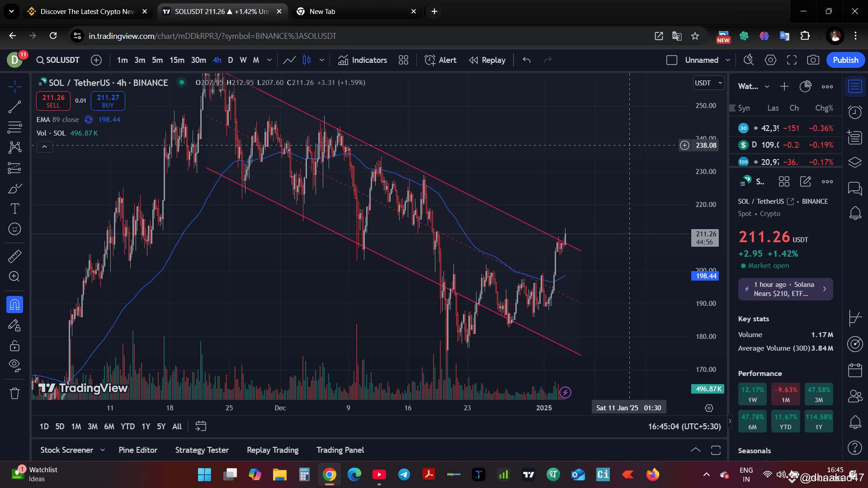This screenshot has width=868, height=488.
Task: Open the time zone clock setting
Action: point(684,427)
